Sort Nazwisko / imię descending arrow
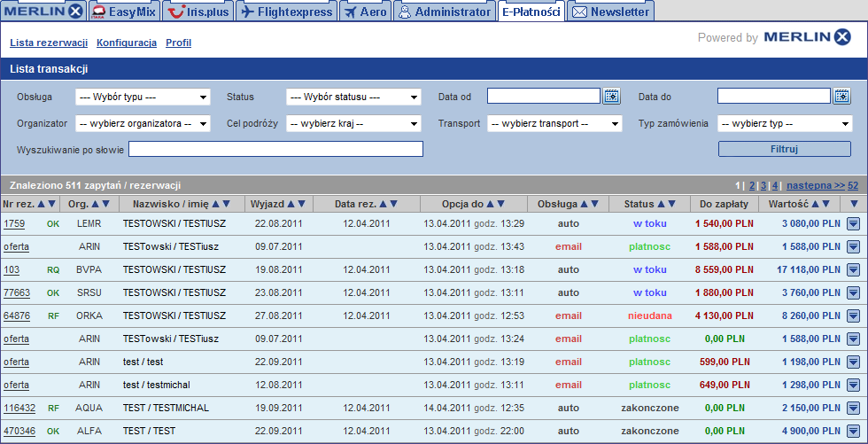Screen dimensions: 868x444 225,204
